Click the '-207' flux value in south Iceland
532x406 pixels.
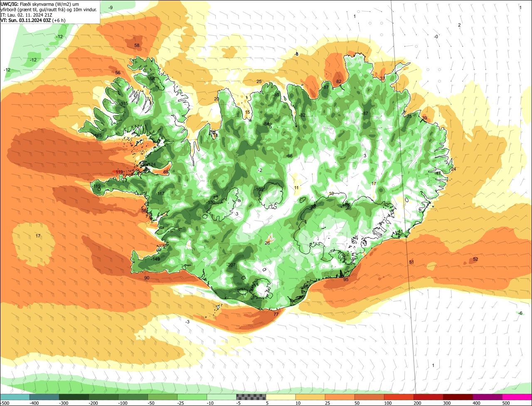232,265
